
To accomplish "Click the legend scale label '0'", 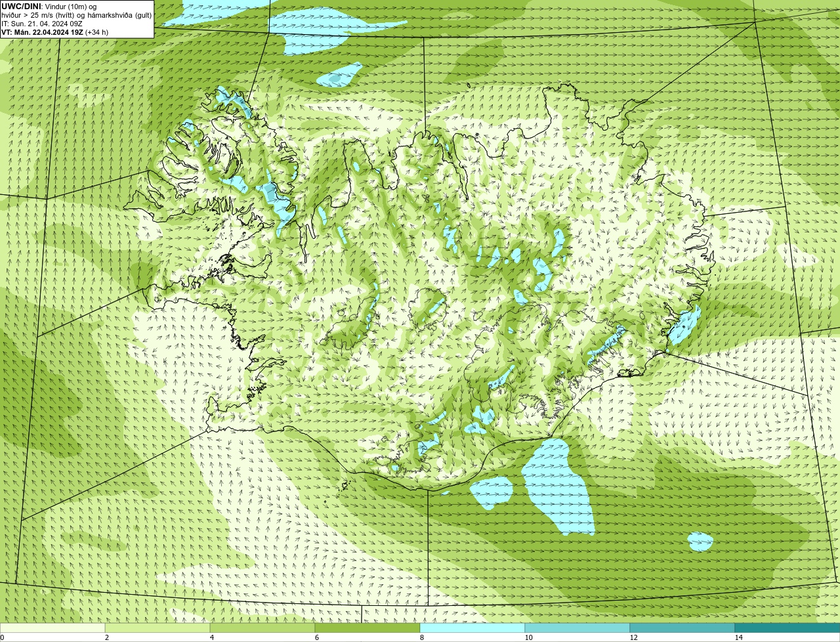I will click(2, 637).
